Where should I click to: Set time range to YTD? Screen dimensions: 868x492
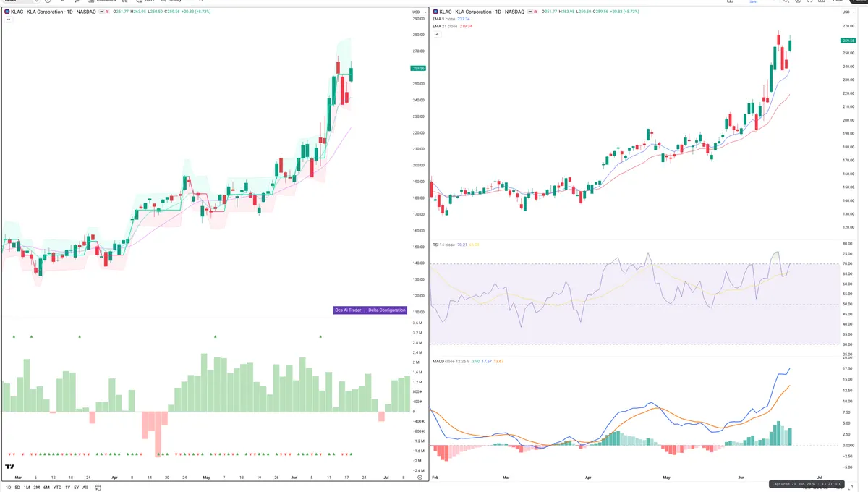pos(57,488)
